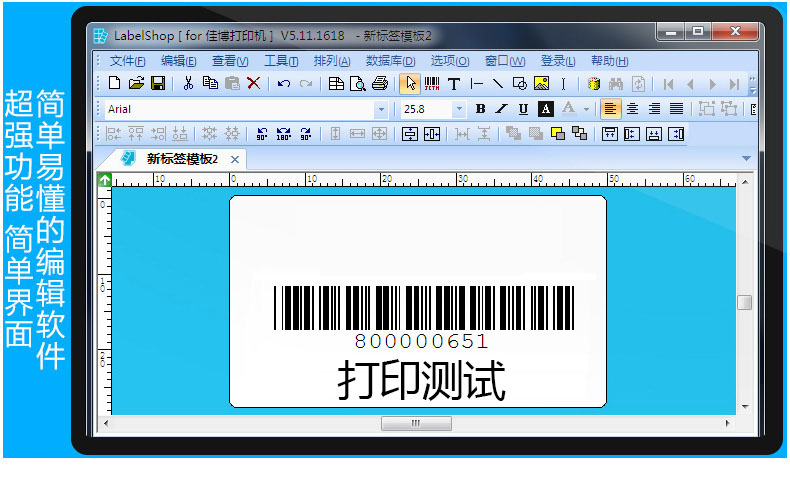Set text alignment to right
The height and width of the screenshot is (494, 790).
(654, 108)
